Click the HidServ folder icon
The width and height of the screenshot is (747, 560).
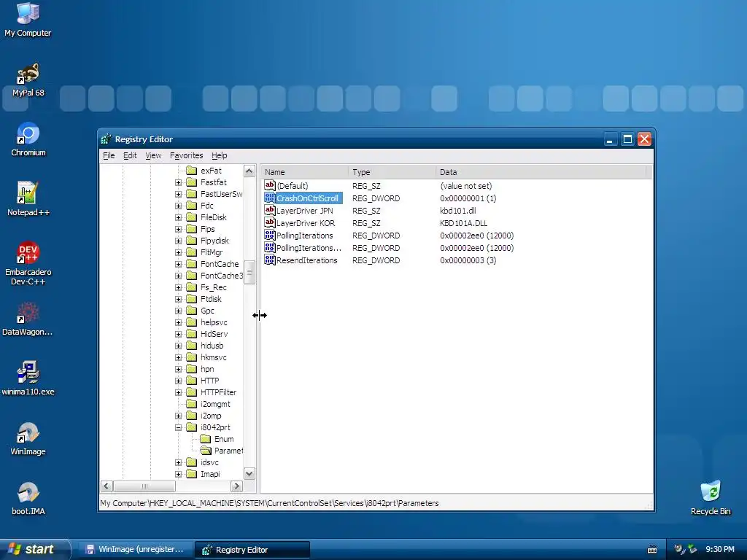point(192,334)
